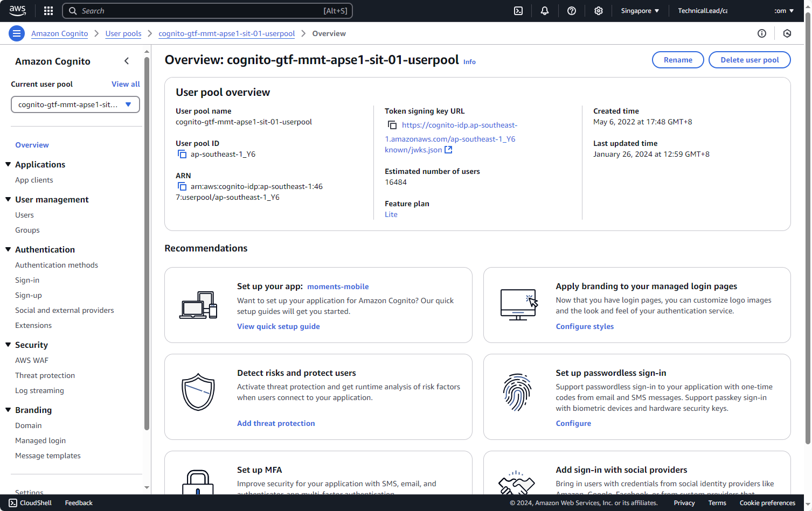Open the notifications bell
Viewport: 812px width, 511px height.
tap(545, 11)
